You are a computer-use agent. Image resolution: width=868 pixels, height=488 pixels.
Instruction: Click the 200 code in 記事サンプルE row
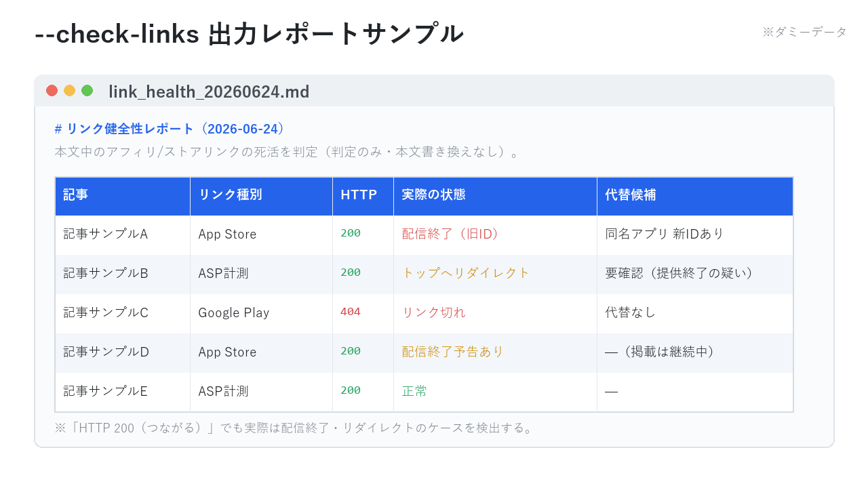tap(351, 390)
